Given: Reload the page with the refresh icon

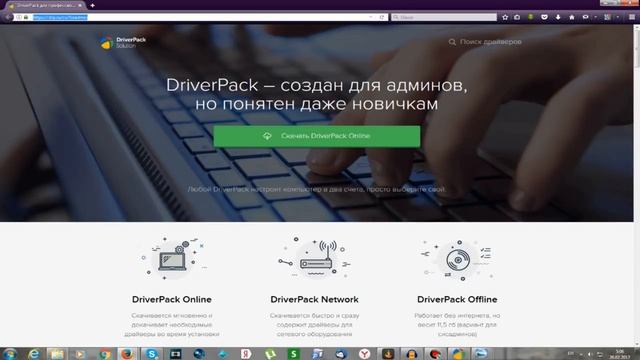Looking at the screenshot, I should coord(382,17).
